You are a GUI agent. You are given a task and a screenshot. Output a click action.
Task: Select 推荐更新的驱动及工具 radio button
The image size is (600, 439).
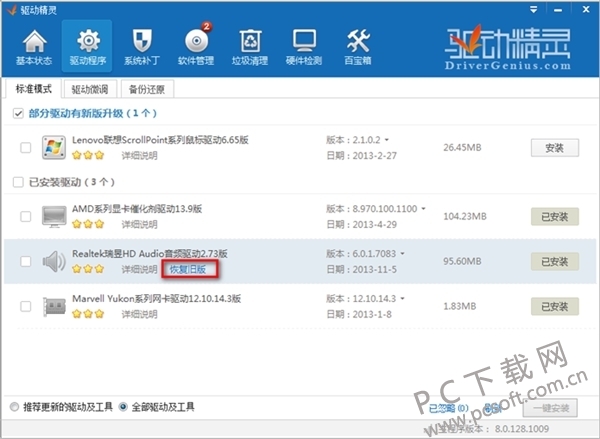coord(15,406)
